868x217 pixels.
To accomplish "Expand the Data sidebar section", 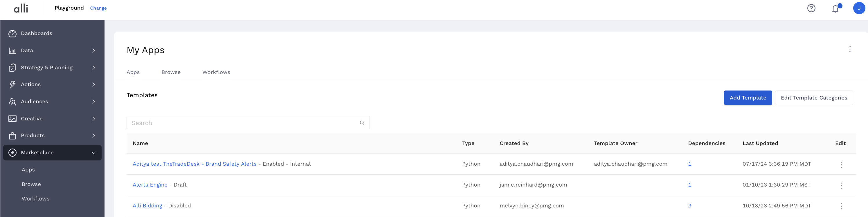I will tap(52, 50).
